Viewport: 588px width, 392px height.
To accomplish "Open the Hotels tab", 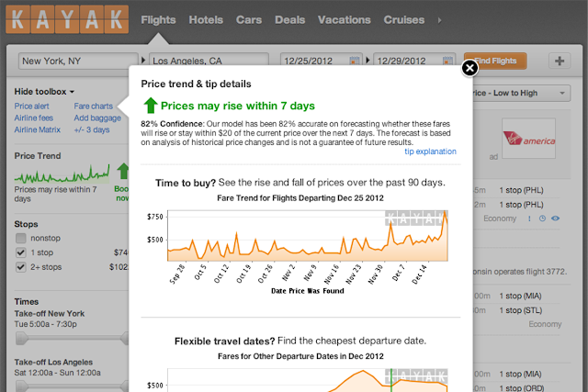I will pyautogui.click(x=205, y=19).
